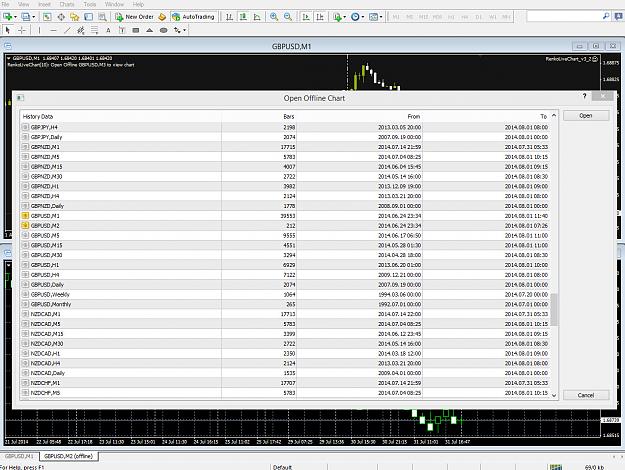Viewport: 625px width, 470px height.
Task: Launch MetaEditor with the yellow diamond icon
Action: (x=162, y=17)
